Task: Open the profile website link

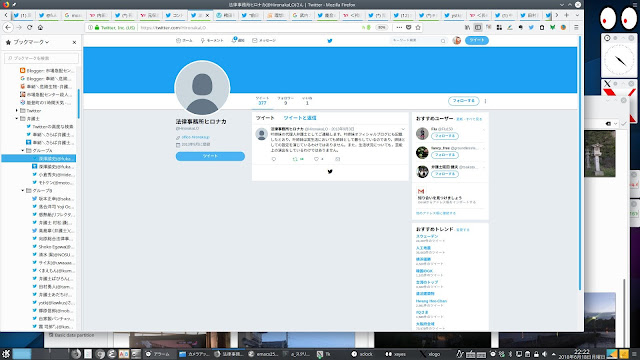Action: pyautogui.click(x=196, y=137)
